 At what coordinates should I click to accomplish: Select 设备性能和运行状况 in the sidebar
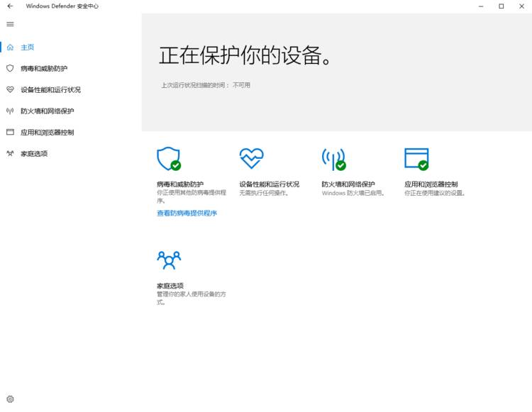pos(50,90)
